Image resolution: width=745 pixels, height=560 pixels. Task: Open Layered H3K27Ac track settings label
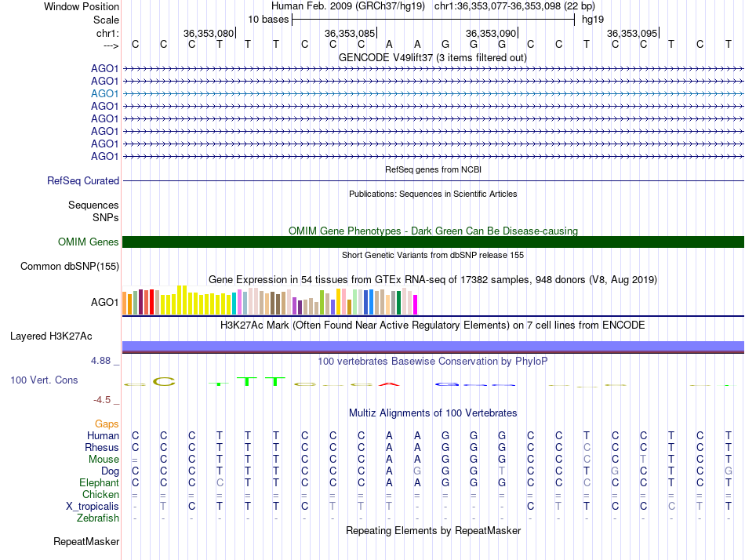[51, 336]
